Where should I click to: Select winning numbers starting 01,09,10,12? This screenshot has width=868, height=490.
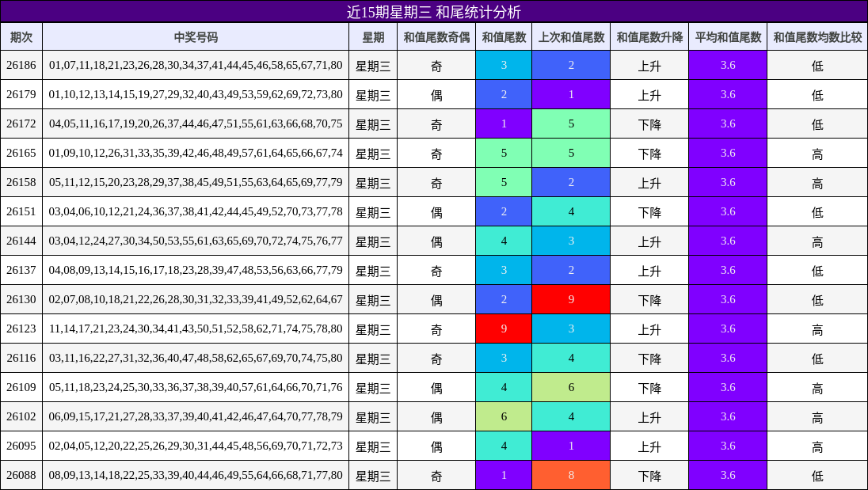click(x=196, y=154)
